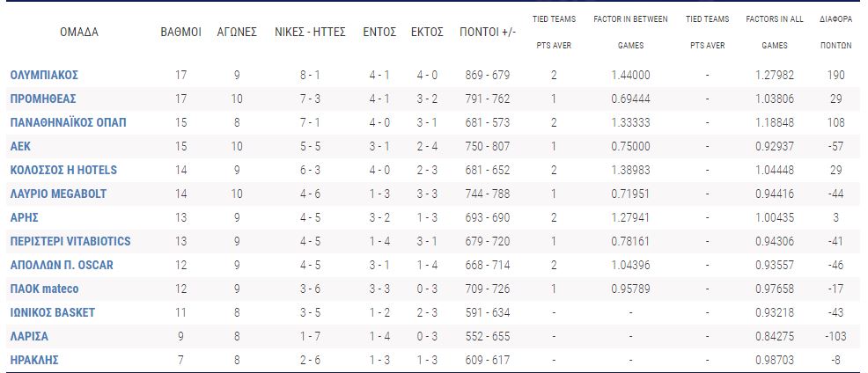Viewport: 868px width, 373px height.
Task: Click the ΟΜΑΔΑ column header
Action: pos(79,32)
